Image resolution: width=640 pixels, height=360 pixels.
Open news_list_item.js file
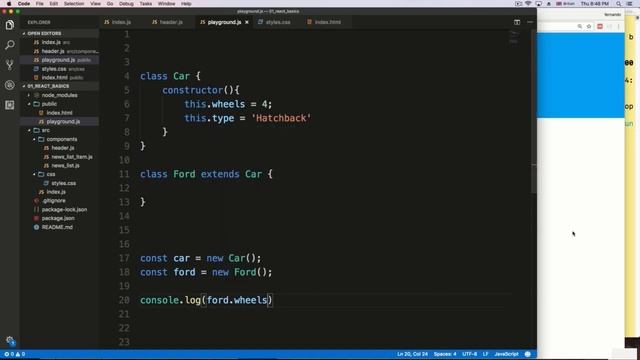point(72,157)
